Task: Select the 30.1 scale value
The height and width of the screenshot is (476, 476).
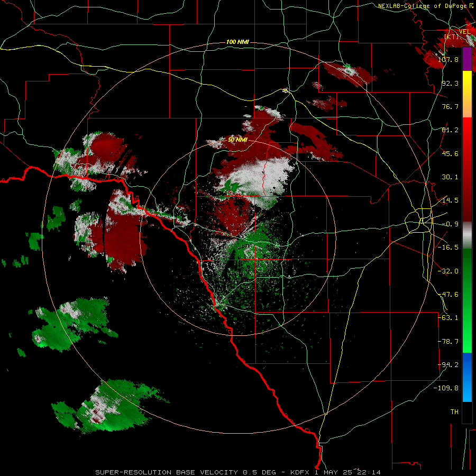Action: coord(450,177)
